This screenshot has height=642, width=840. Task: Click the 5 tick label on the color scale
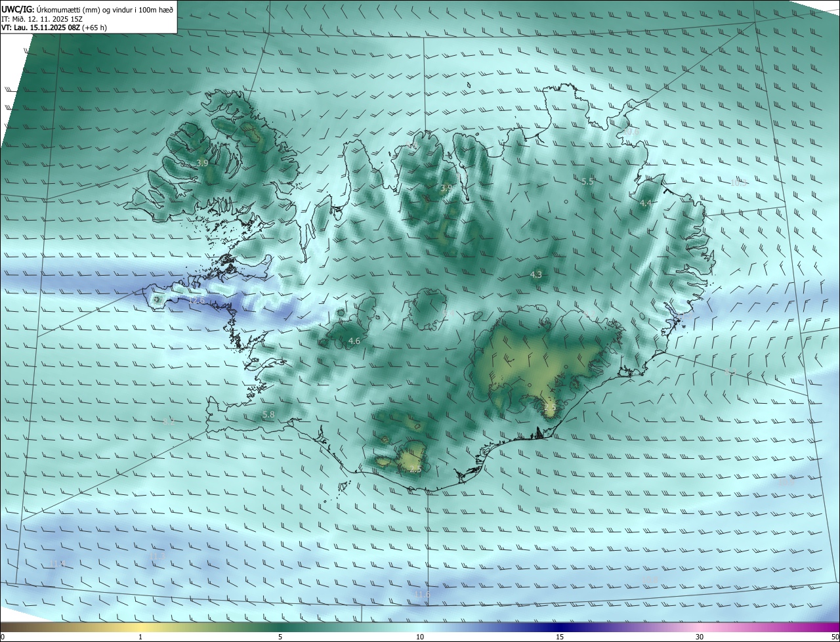pos(280,637)
